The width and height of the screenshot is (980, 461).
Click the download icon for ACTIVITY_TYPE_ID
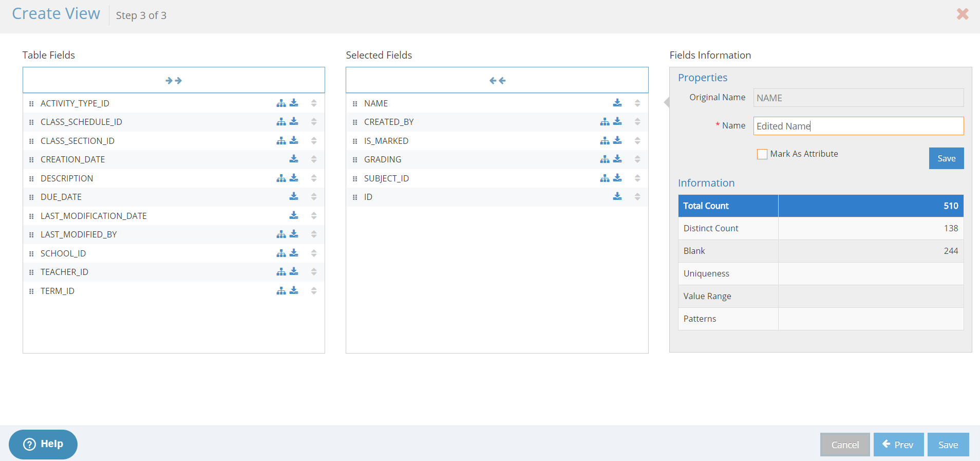tap(294, 103)
